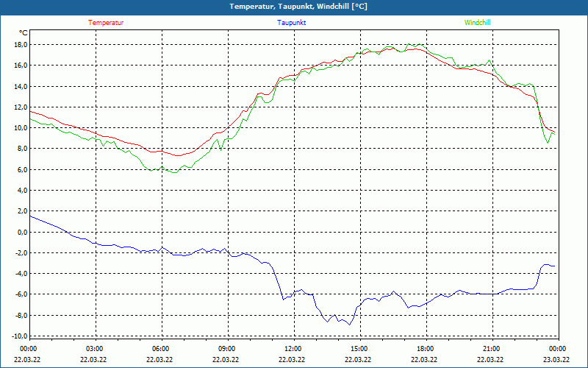Click the "22.03.22" date under 18:00
The width and height of the screenshot is (588, 368).
pyautogui.click(x=424, y=359)
